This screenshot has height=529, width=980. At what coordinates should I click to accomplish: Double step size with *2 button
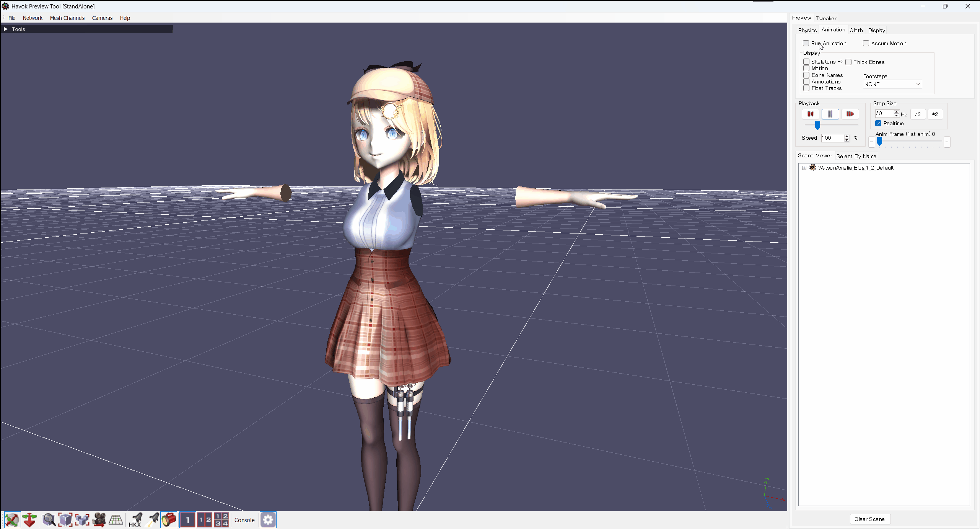(935, 114)
